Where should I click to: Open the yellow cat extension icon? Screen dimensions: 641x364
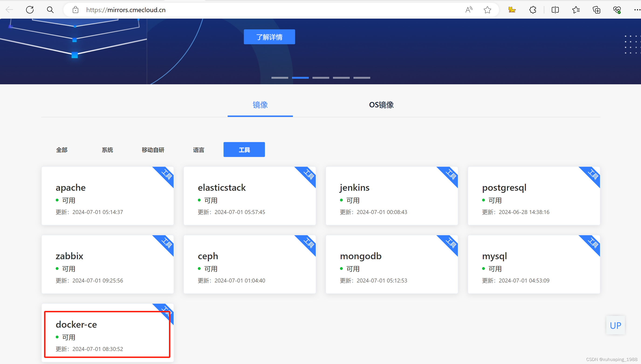512,10
